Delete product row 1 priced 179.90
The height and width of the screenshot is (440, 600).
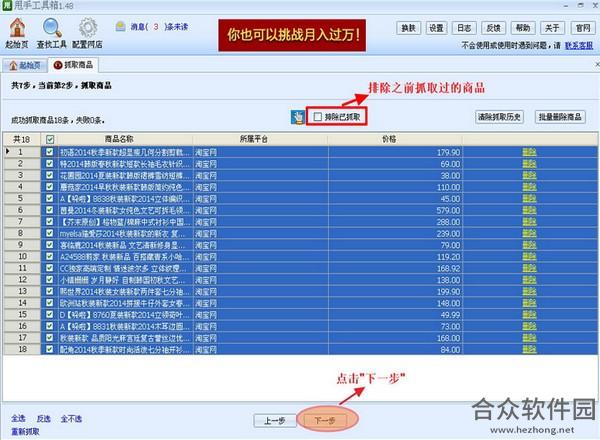[529, 152]
